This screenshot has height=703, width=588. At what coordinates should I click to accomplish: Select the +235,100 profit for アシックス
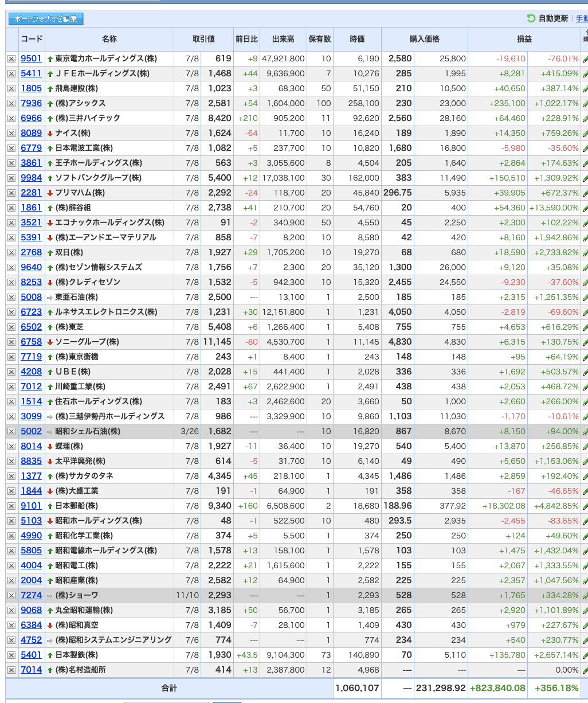coord(507,103)
